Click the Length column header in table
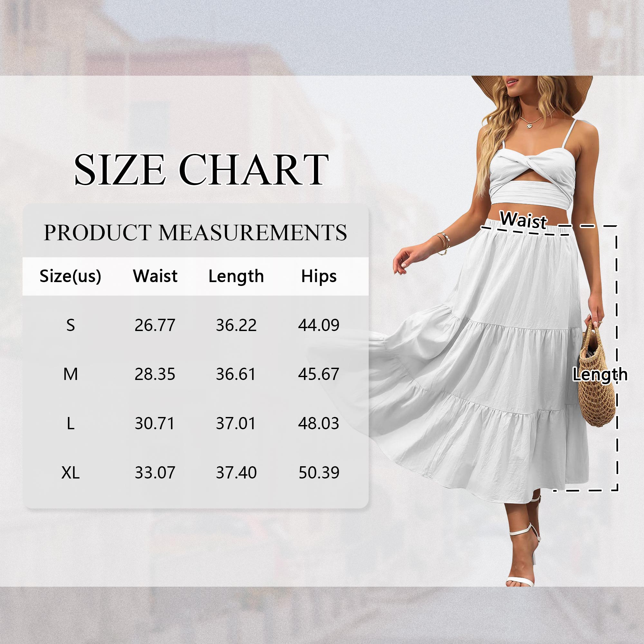The height and width of the screenshot is (644, 644). pyautogui.click(x=236, y=277)
